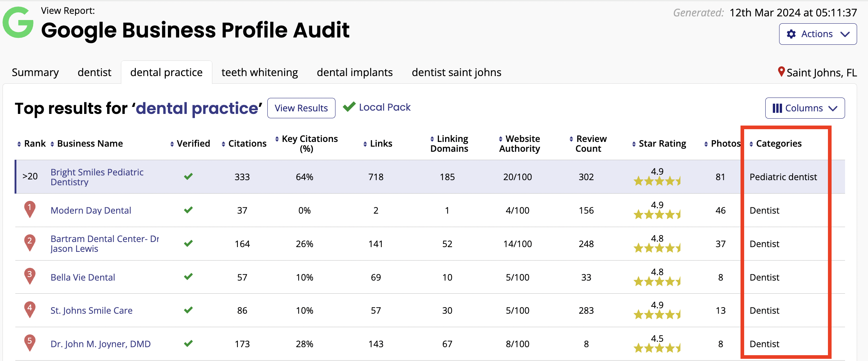Screen dimensions: 868x361
Task: Click the '302' review count value
Action: 586,177
